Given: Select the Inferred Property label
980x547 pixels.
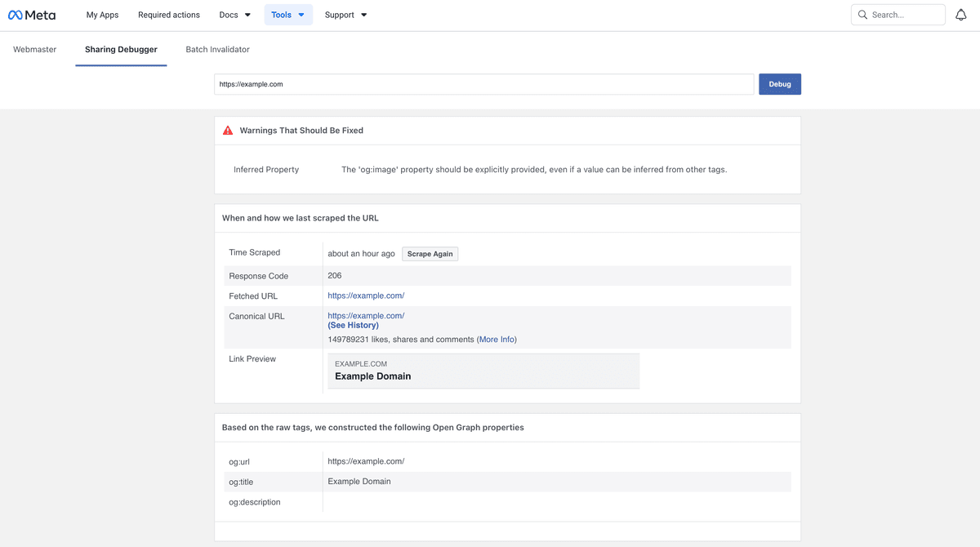Looking at the screenshot, I should click(266, 170).
